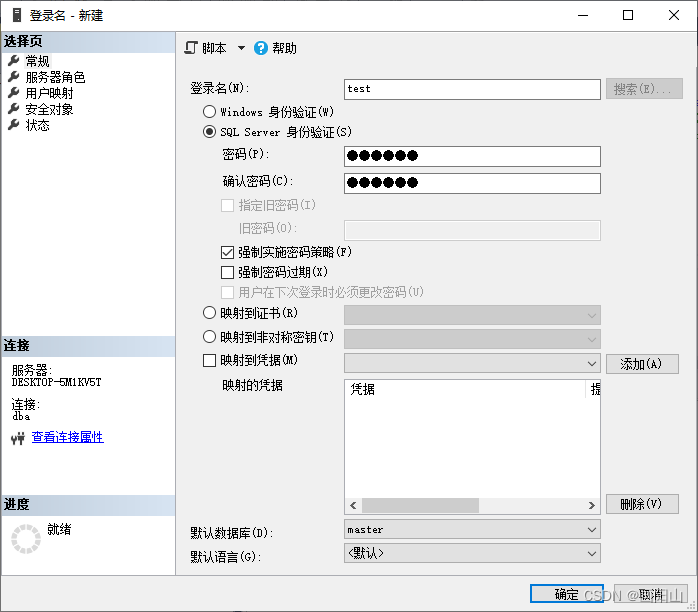
Task: Click the 脚本 script button
Action: [x=206, y=48]
